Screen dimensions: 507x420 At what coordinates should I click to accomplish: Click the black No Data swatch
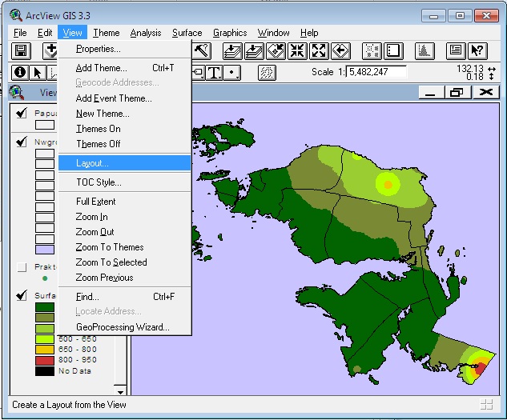pos(45,371)
